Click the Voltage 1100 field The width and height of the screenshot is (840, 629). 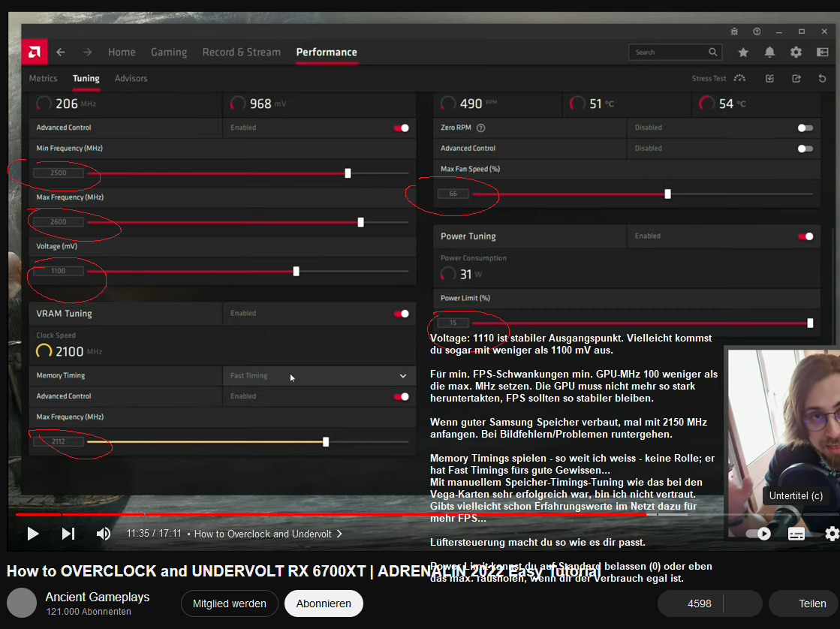pyautogui.click(x=59, y=271)
